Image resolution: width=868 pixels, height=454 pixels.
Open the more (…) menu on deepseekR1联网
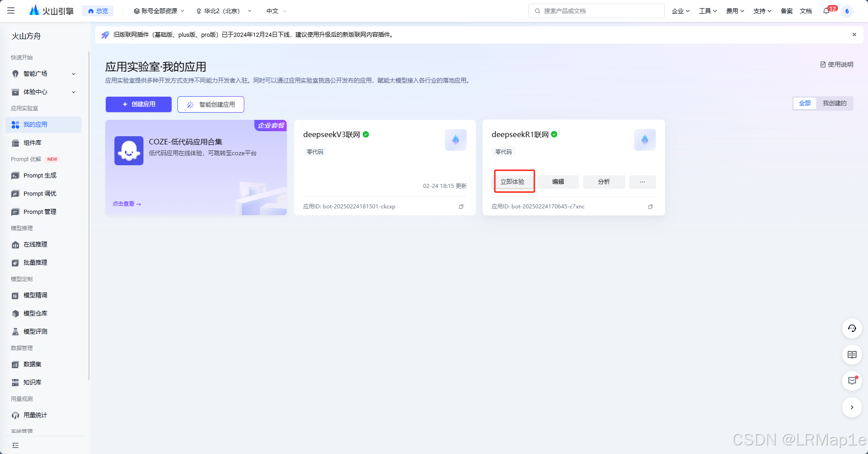point(642,182)
